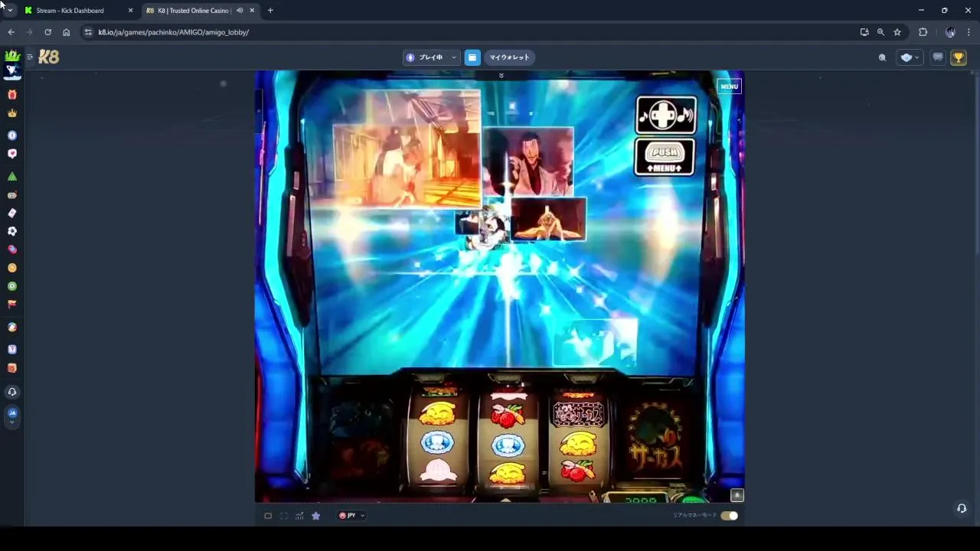Open マイウォレット wallet button
980x551 pixels.
(x=509, y=57)
